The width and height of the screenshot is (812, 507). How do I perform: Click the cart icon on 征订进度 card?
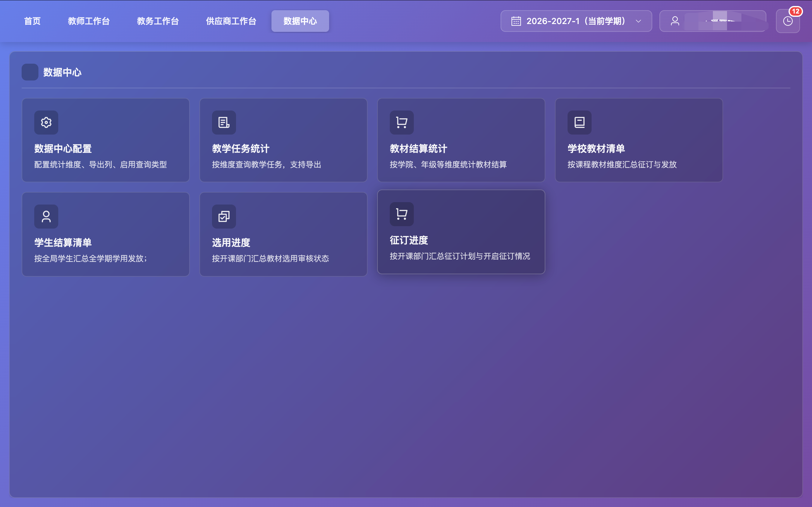(x=401, y=214)
